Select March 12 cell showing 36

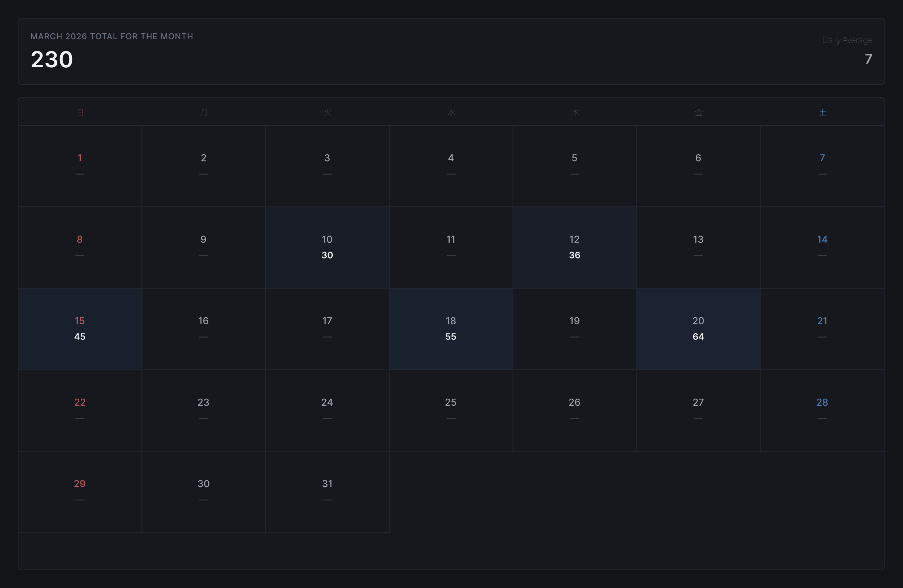coord(574,247)
